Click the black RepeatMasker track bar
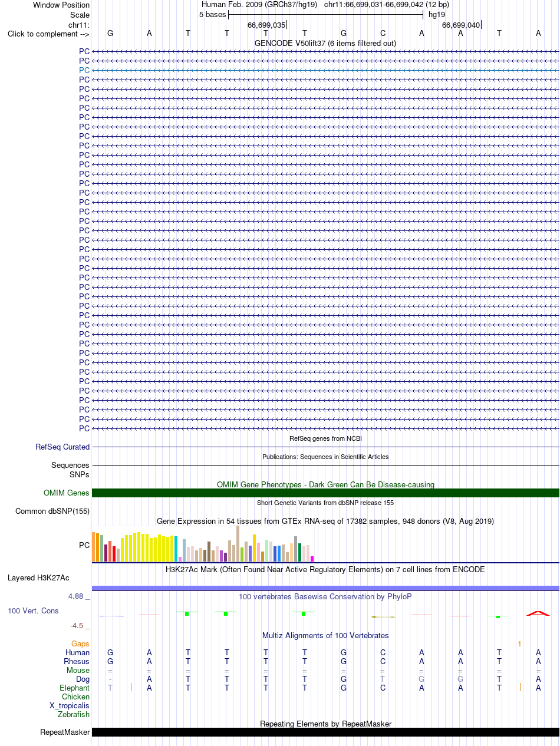560x746 pixels. tap(325, 732)
